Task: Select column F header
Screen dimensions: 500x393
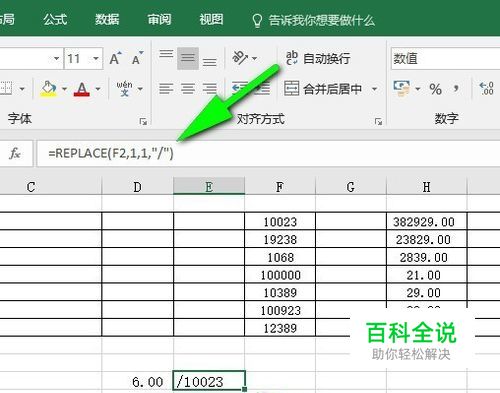Action: (x=280, y=187)
